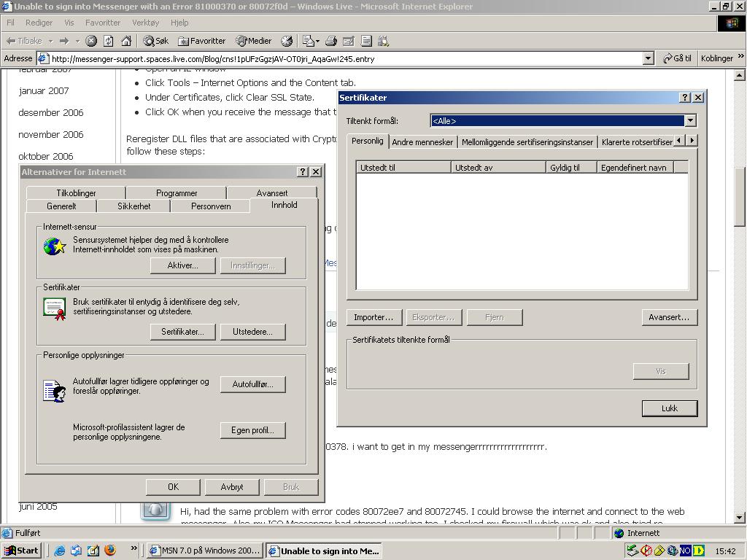The height and width of the screenshot is (560, 747).
Task: Sort by Utstedt til column header
Action: point(403,168)
